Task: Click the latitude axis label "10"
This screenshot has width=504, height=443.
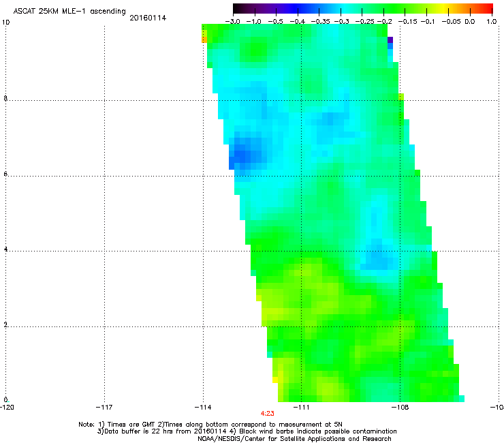Action: [x=5, y=22]
